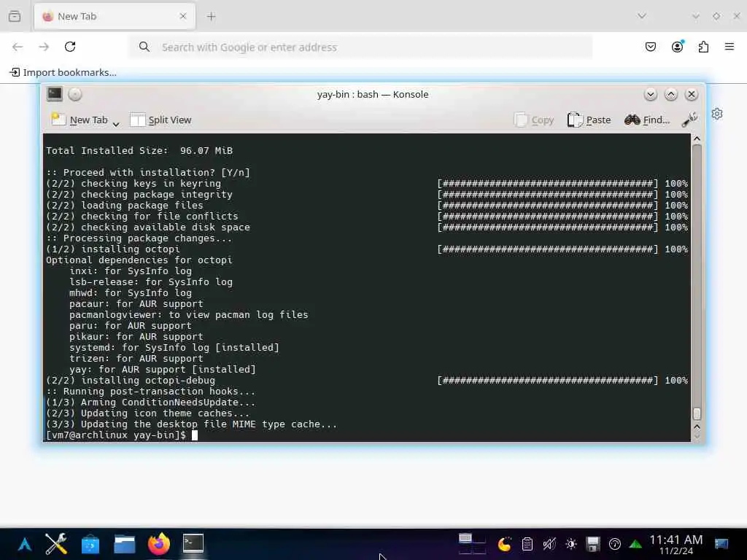747x560 pixels.
Task: Minimize the Konsole window
Action: coord(650,94)
